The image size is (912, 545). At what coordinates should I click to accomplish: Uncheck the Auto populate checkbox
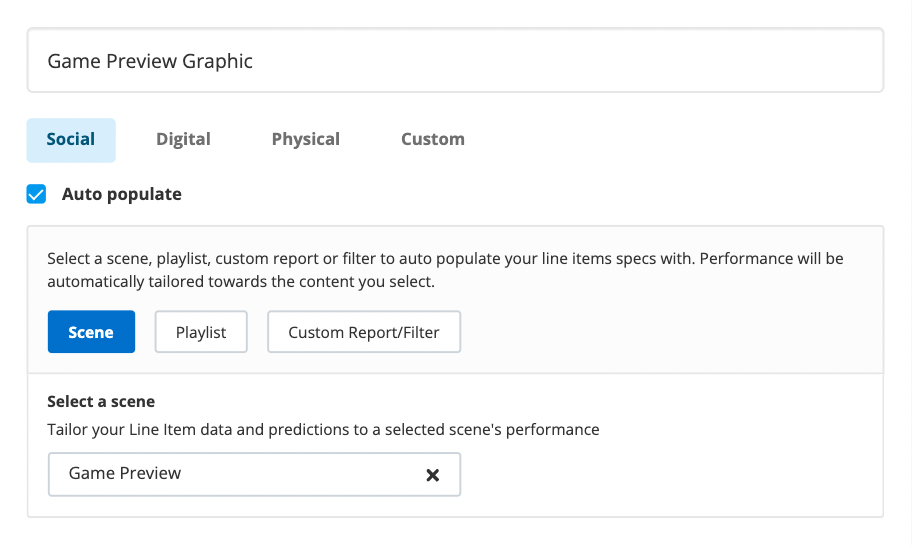click(37, 194)
